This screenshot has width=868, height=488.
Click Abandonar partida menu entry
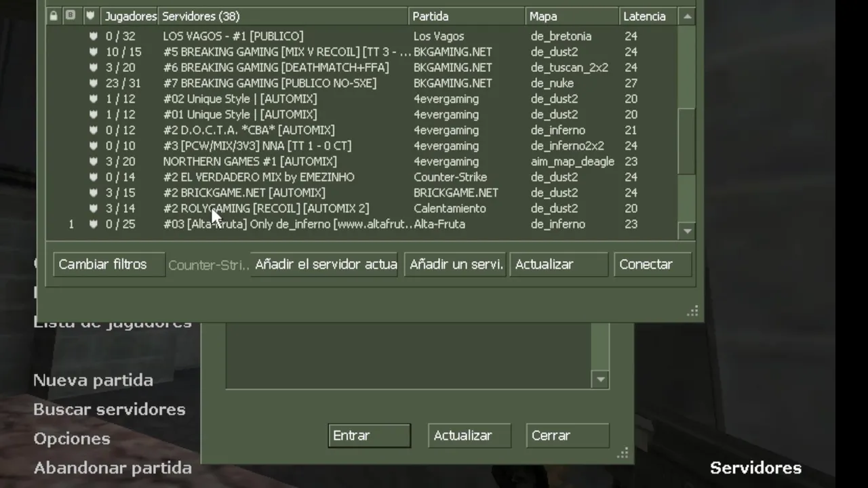coord(113,468)
